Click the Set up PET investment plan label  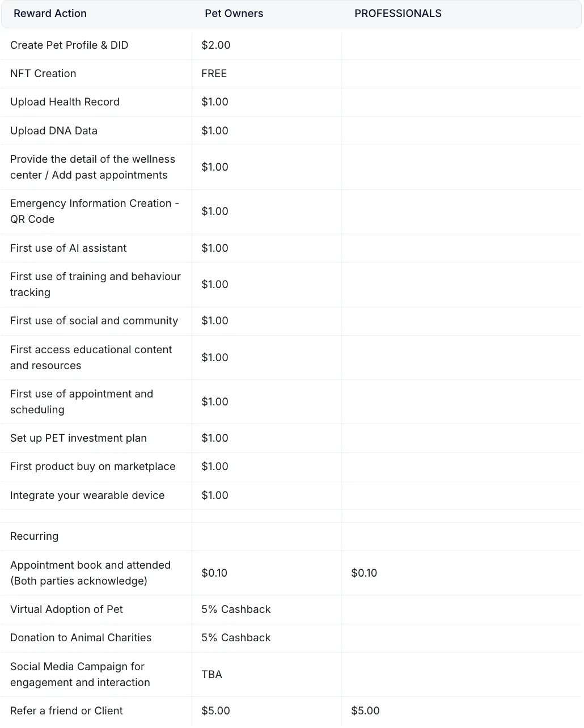coord(78,438)
